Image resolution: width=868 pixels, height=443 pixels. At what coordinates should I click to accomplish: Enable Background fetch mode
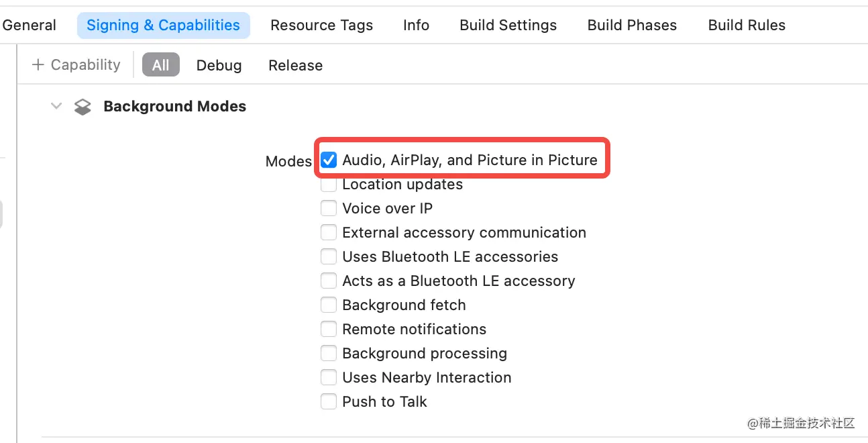[329, 305]
